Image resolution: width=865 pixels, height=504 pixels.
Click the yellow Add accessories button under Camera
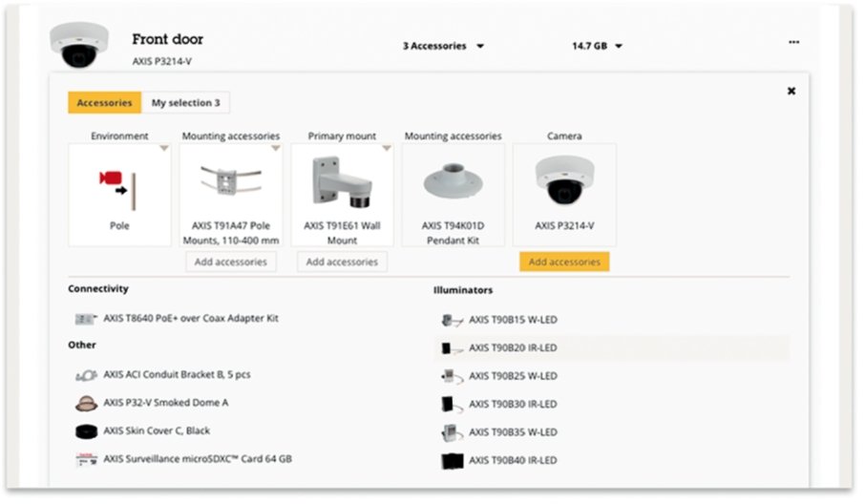(564, 262)
